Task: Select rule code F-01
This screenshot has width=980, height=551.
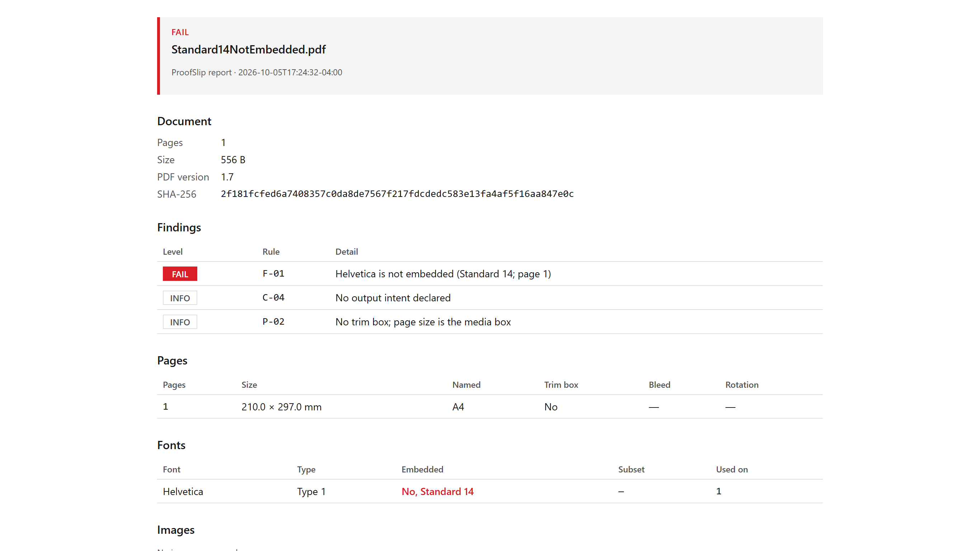Action: point(274,274)
